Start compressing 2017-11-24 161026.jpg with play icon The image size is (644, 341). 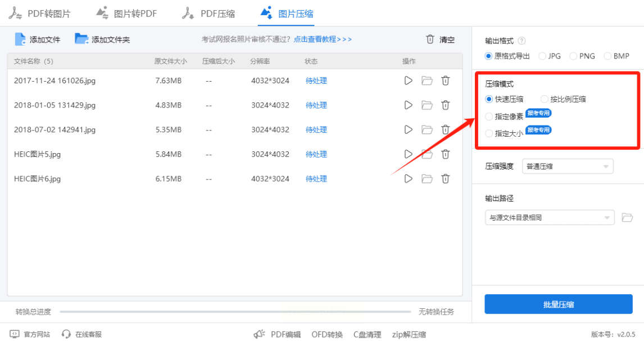[x=408, y=80]
